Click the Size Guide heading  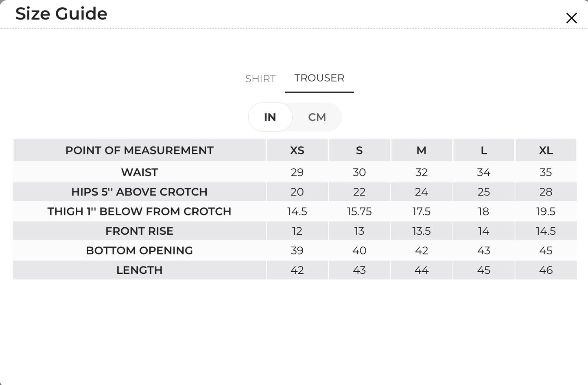click(x=61, y=13)
